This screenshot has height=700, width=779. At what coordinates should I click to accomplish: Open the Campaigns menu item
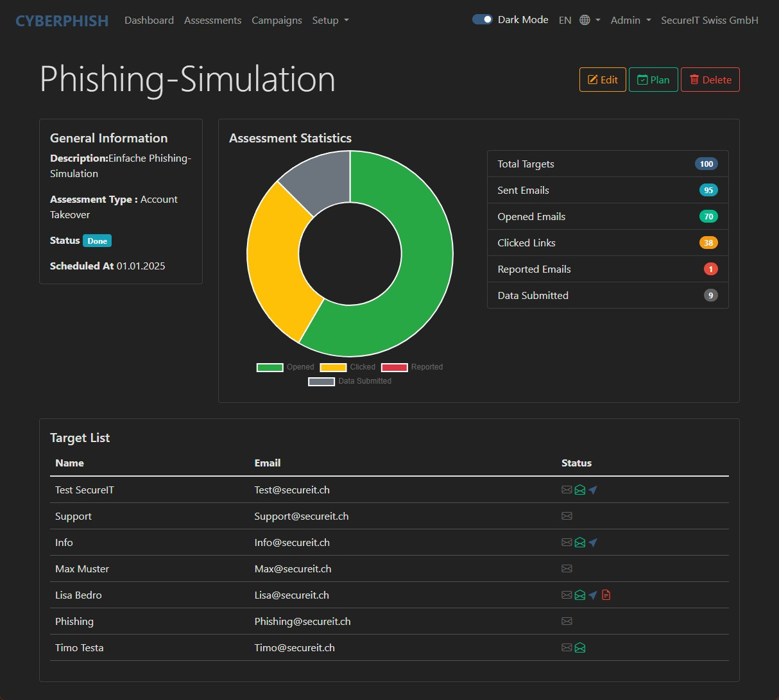(x=277, y=21)
